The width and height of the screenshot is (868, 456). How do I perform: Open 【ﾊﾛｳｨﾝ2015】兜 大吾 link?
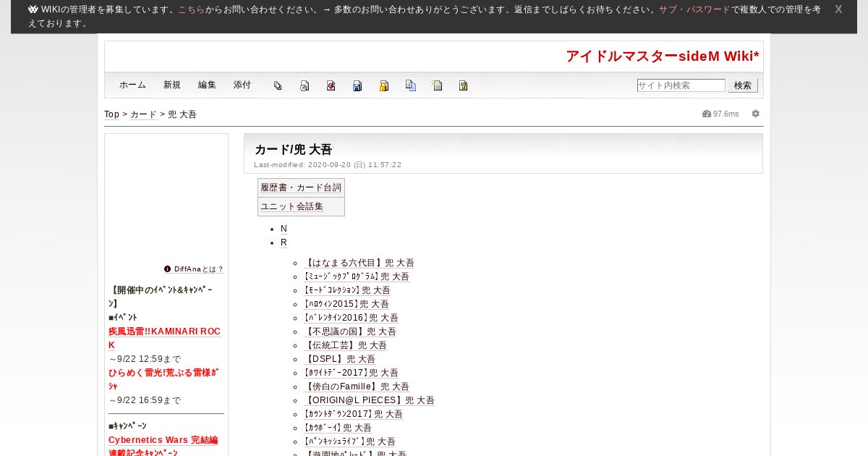pos(346,304)
